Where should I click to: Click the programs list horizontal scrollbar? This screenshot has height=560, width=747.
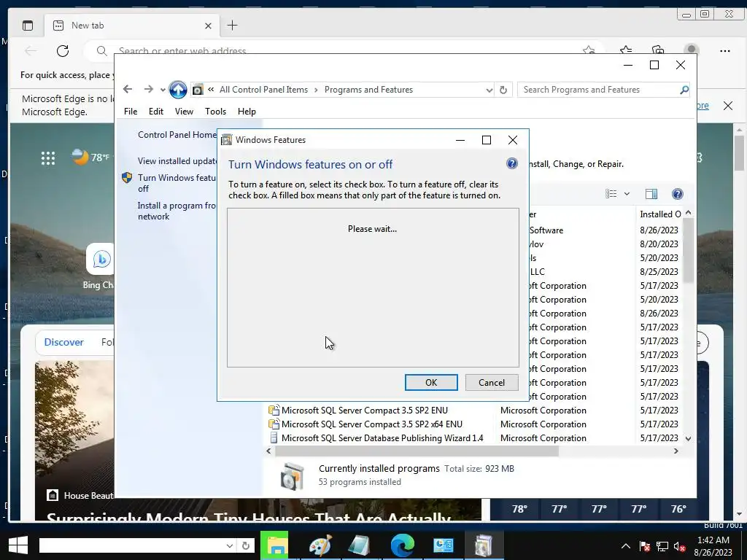pyautogui.click(x=417, y=451)
